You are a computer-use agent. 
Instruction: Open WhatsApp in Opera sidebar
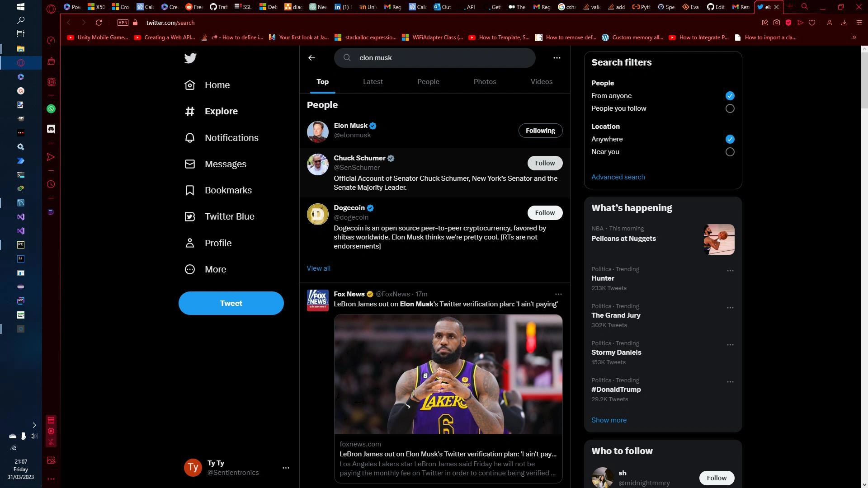[x=51, y=109]
